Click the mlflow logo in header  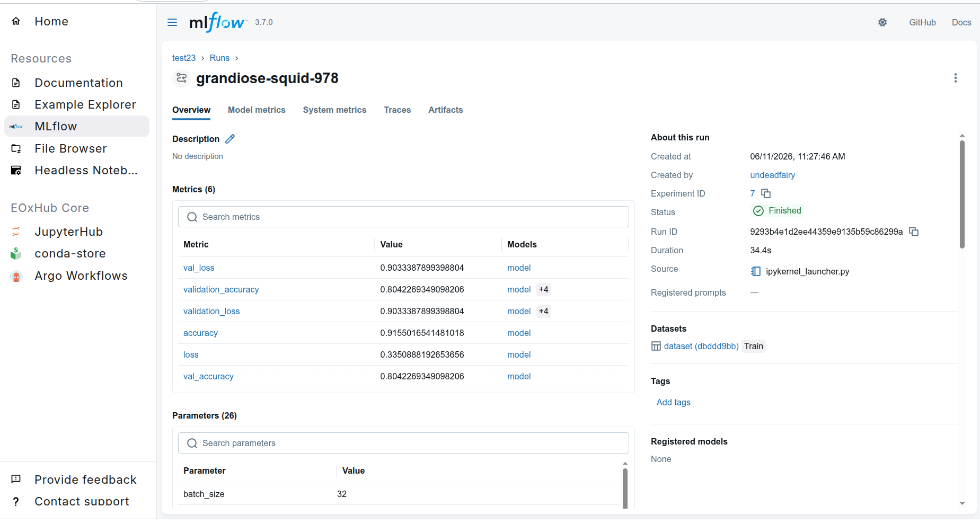(218, 22)
